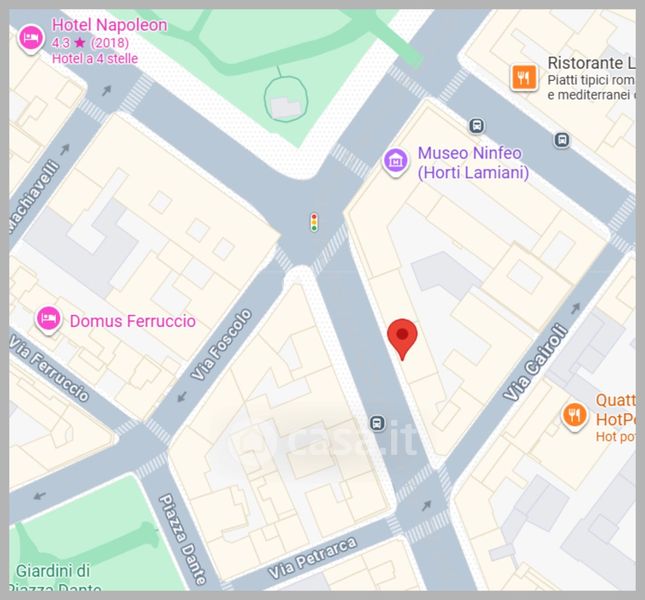Viewport: 645px width, 600px height.
Task: Click the Domus Ferruccio place label
Action: tap(132, 321)
